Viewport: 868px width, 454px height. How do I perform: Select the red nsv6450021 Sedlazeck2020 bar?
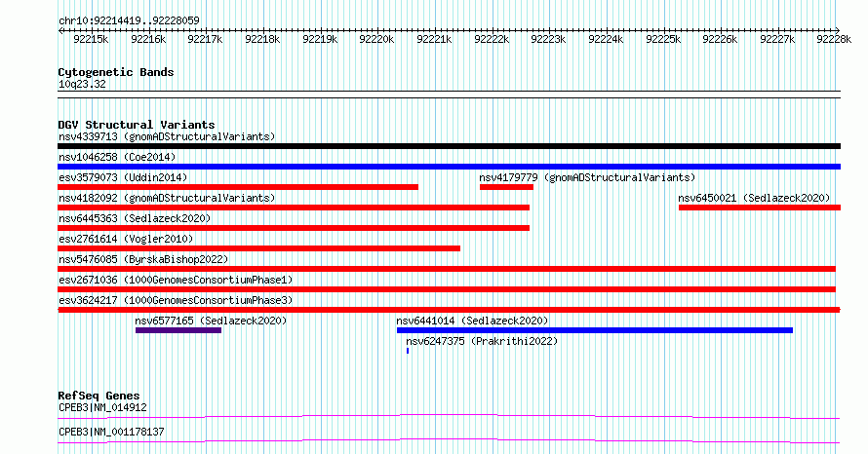760,208
